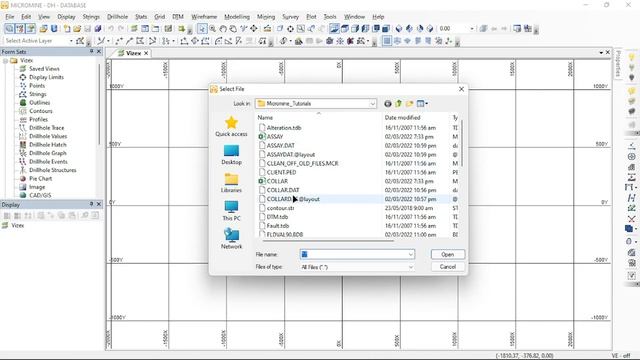Open the Drillhole menu
Screen dimensions: 640x360
pos(117,17)
